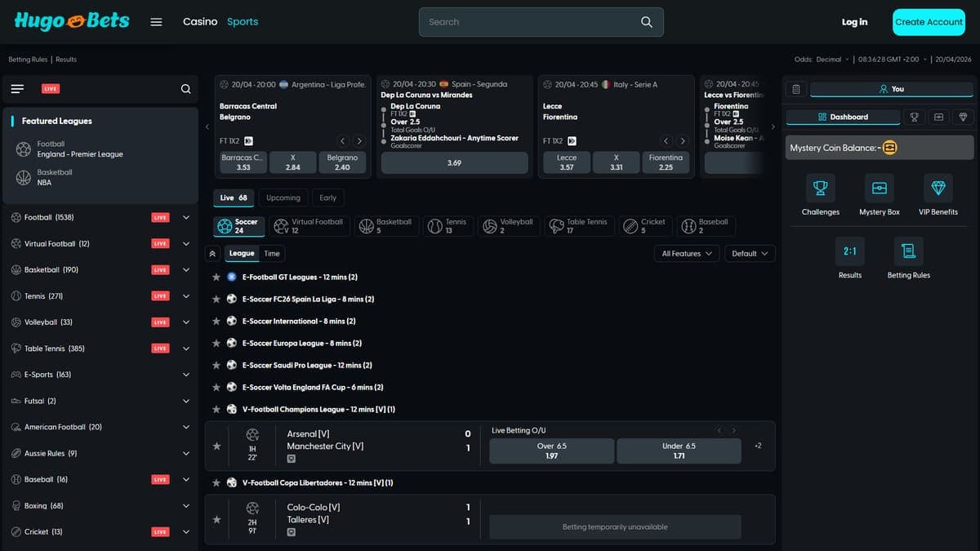Open the hamburger menu next to the logo

pyautogui.click(x=156, y=22)
